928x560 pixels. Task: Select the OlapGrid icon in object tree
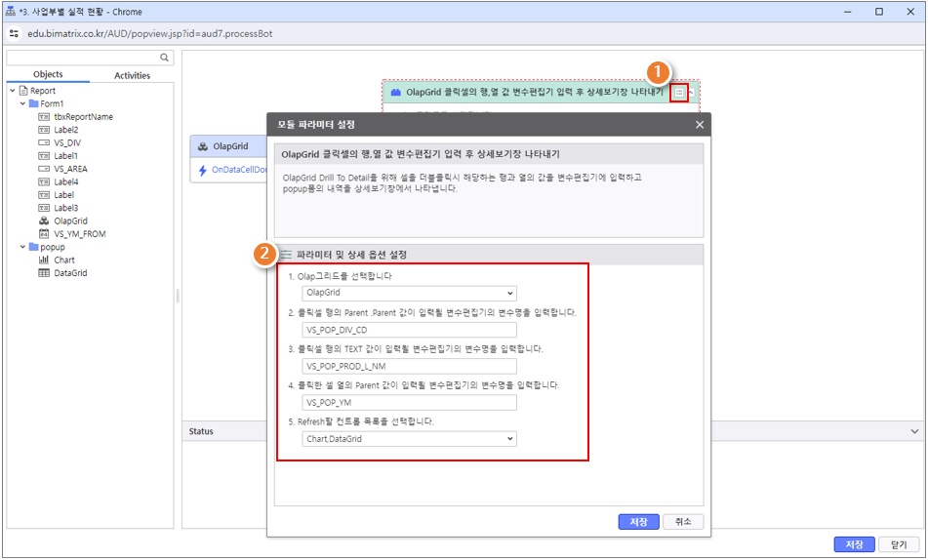pos(44,220)
